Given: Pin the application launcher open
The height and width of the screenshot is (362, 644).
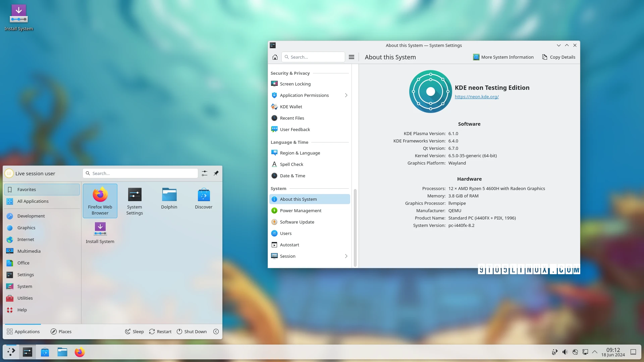Looking at the screenshot, I should (x=216, y=173).
